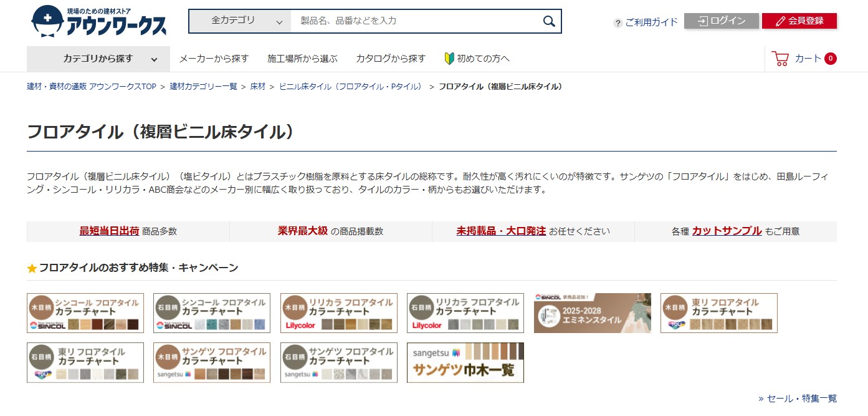Open the ご利用ガイド link
Image resolution: width=868 pixels, height=416 pixels.
point(651,22)
